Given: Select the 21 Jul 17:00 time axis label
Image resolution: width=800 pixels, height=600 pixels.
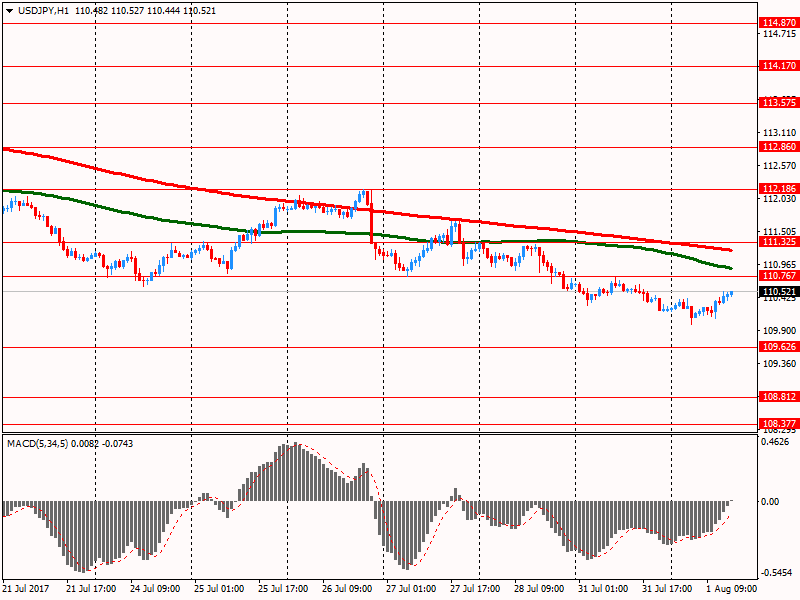Looking at the screenshot, I should coord(91,589).
